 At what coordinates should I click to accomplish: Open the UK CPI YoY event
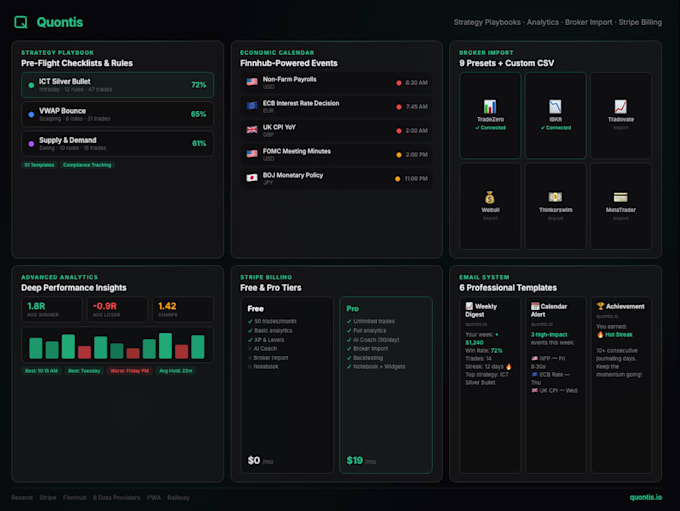click(337, 131)
